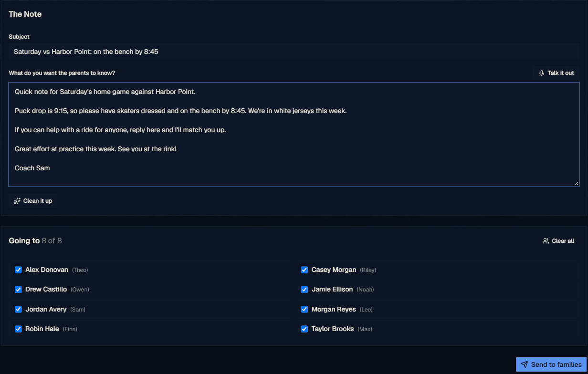Click the Clean it up button
Screen dimensions: 588x374
pos(33,201)
